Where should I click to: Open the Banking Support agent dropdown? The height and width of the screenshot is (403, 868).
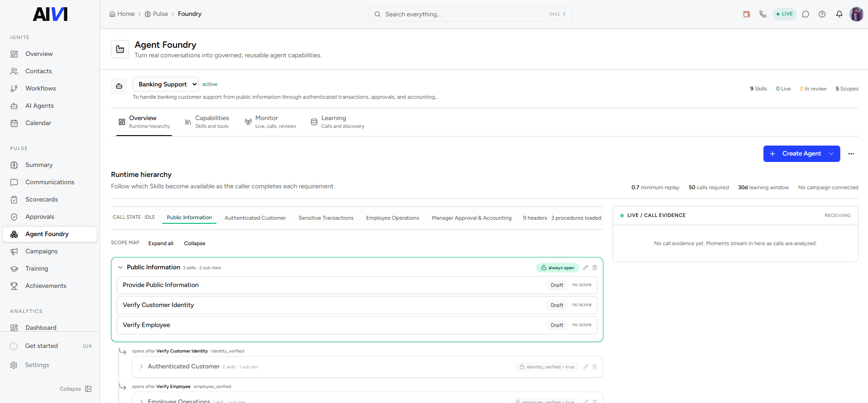click(166, 84)
